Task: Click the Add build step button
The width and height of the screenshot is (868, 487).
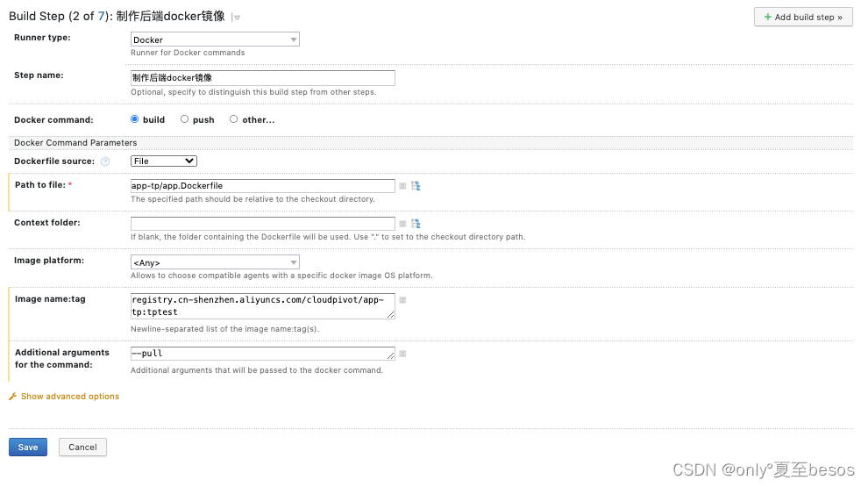Action: pyautogui.click(x=802, y=18)
